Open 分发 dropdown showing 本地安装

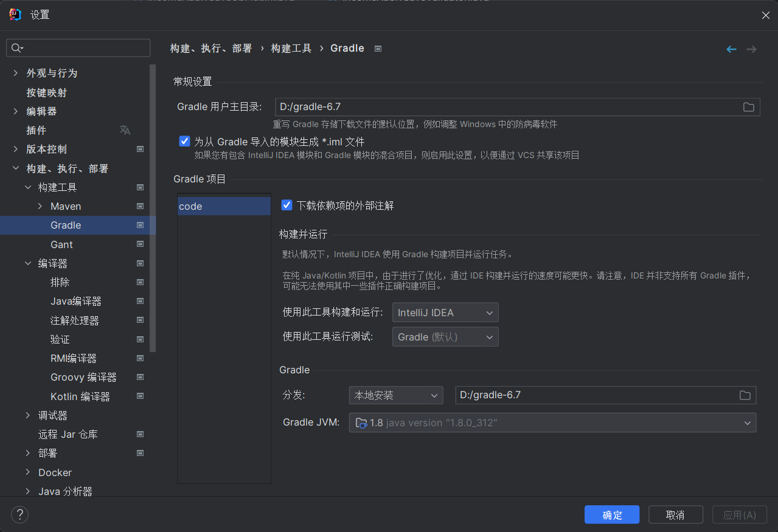pyautogui.click(x=396, y=395)
